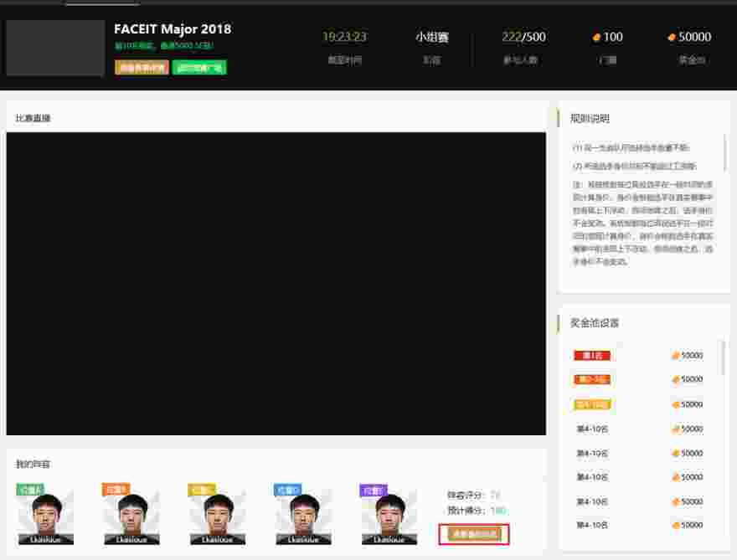The width and height of the screenshot is (737, 560).
Task: Click the lineup score value in My Lineup
Action: 495,496
